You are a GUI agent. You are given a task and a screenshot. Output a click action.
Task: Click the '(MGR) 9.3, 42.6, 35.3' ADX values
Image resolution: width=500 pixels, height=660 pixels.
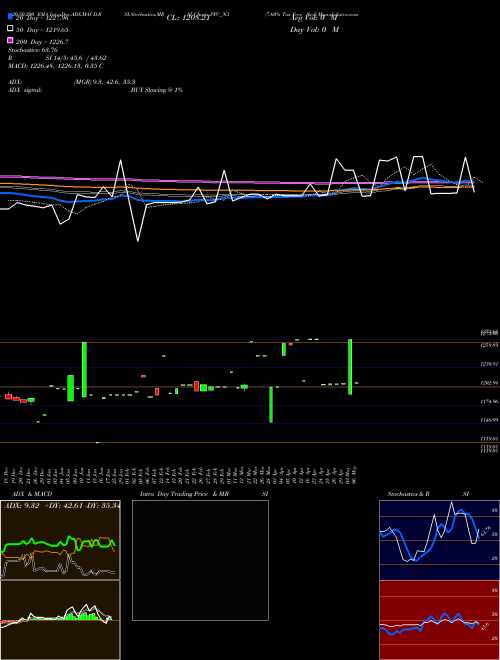pyautogui.click(x=104, y=82)
